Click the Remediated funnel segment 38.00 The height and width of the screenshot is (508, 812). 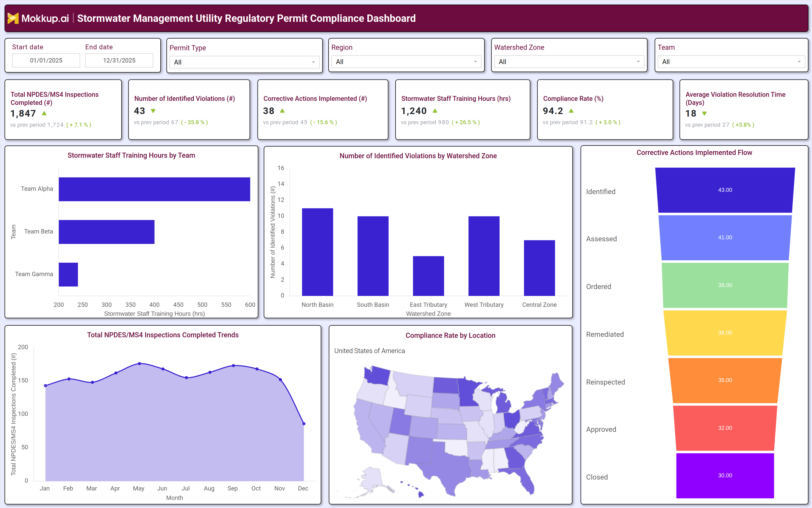click(x=725, y=333)
